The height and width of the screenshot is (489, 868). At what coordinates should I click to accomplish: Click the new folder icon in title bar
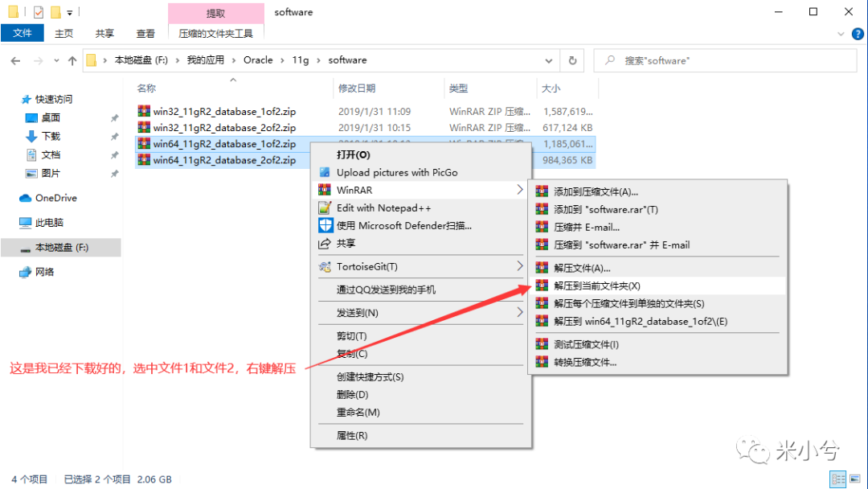pos(55,11)
